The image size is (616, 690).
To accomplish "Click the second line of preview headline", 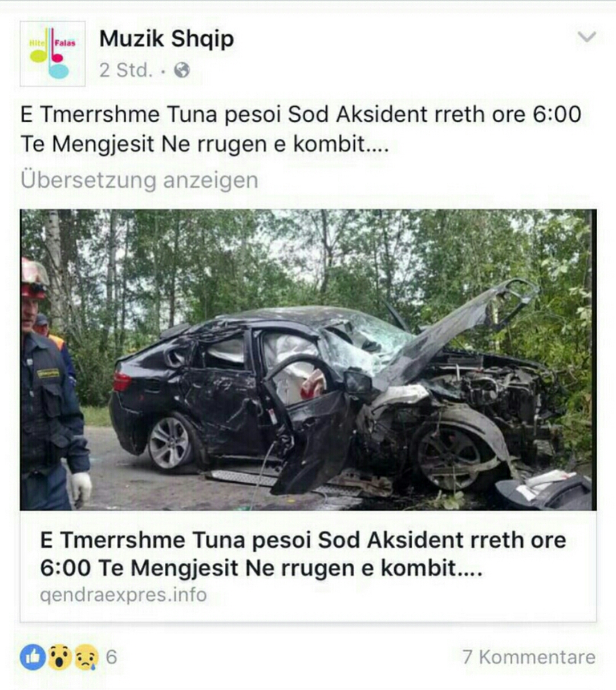I will [261, 568].
